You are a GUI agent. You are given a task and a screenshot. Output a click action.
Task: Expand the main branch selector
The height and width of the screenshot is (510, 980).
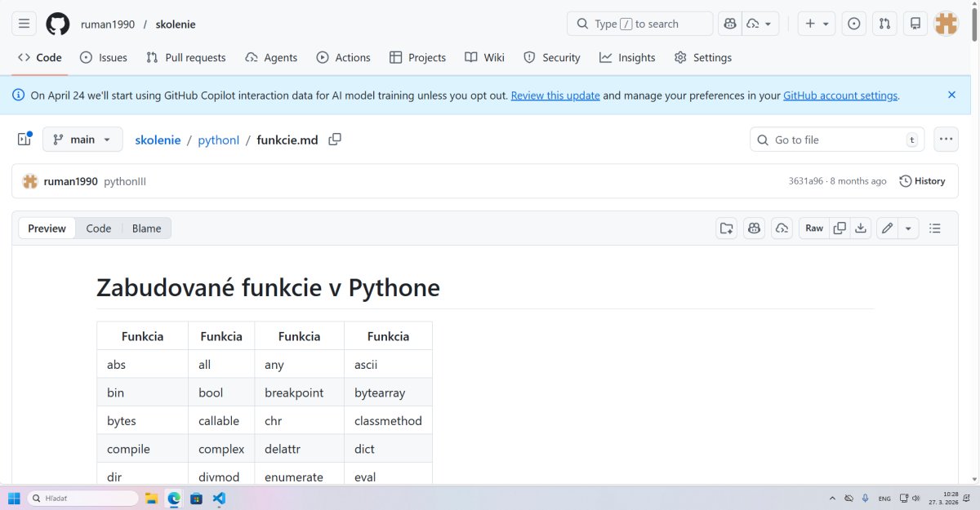point(82,140)
